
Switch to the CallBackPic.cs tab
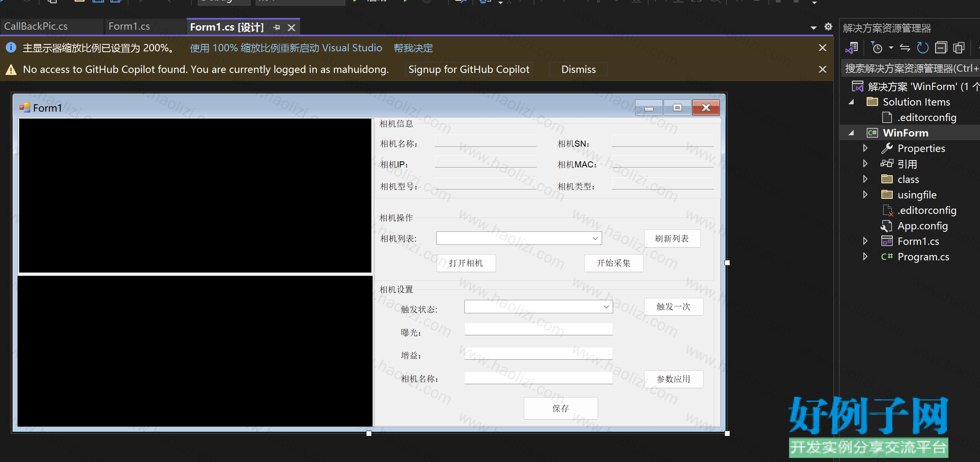[36, 26]
